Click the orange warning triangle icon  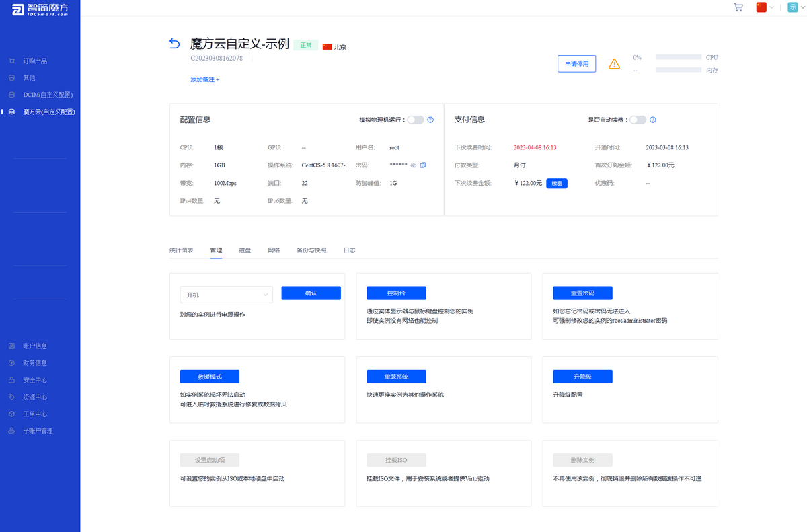(x=614, y=64)
